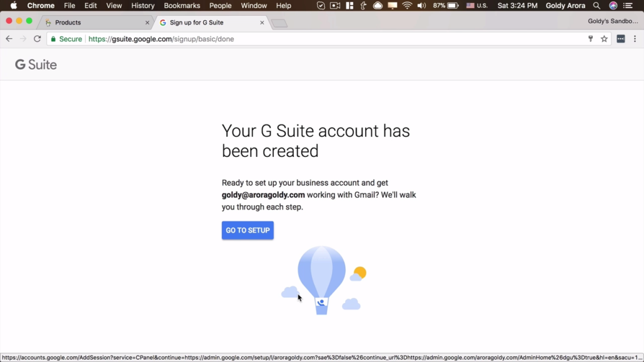Go back to the previous page
644x362 pixels.
click(9, 39)
